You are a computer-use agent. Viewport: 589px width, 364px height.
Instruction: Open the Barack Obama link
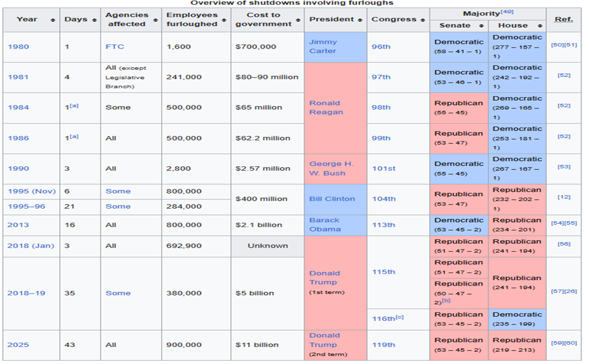pos(325,224)
